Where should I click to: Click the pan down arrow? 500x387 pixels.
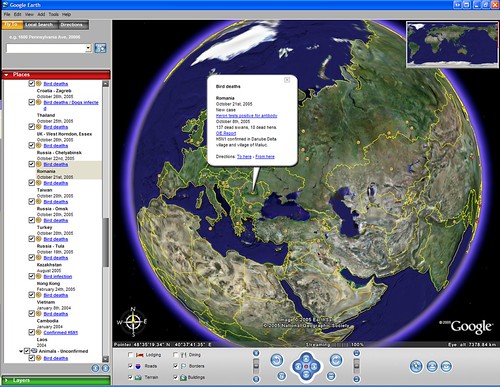click(306, 374)
